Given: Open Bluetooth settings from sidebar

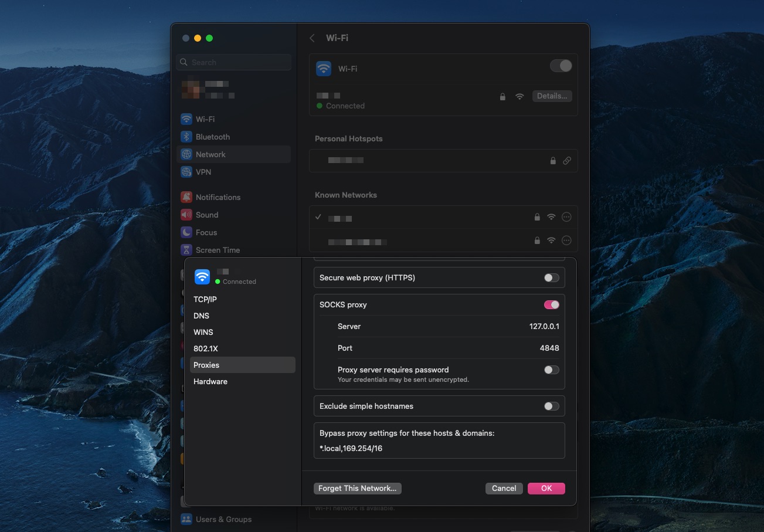Looking at the screenshot, I should pos(212,137).
